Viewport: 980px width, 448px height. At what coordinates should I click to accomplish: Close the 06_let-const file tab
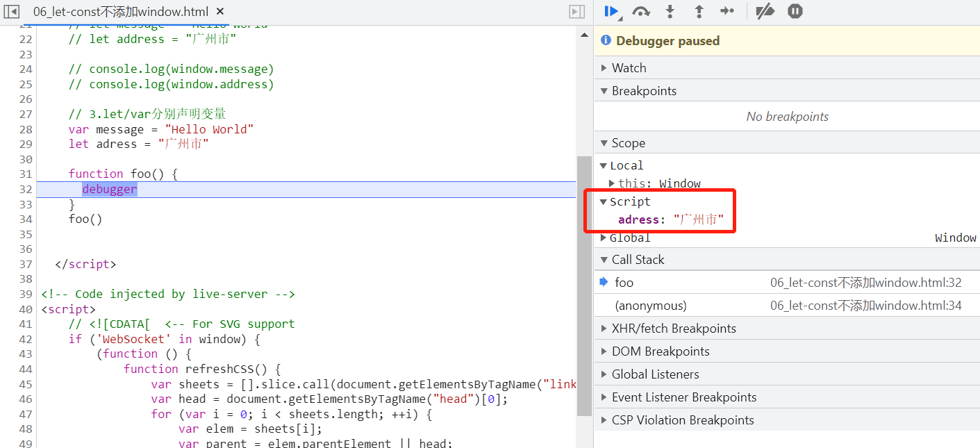pos(220,12)
